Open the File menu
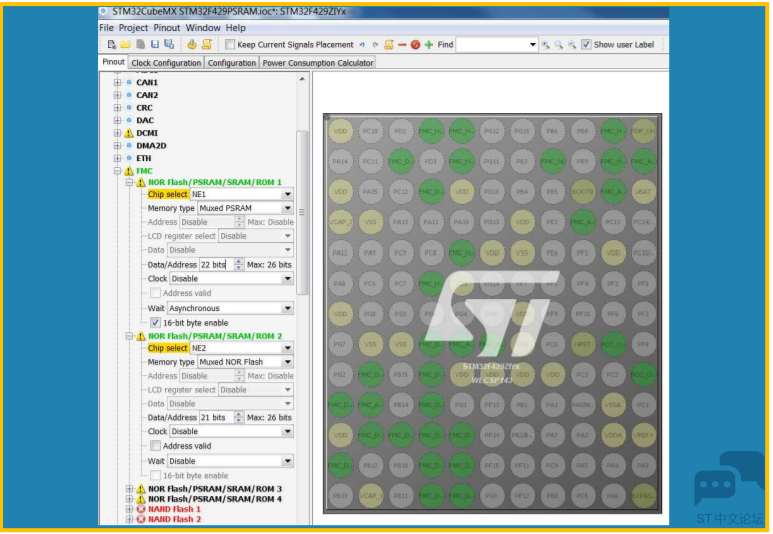Viewport: 773px width, 534px height. click(x=106, y=28)
